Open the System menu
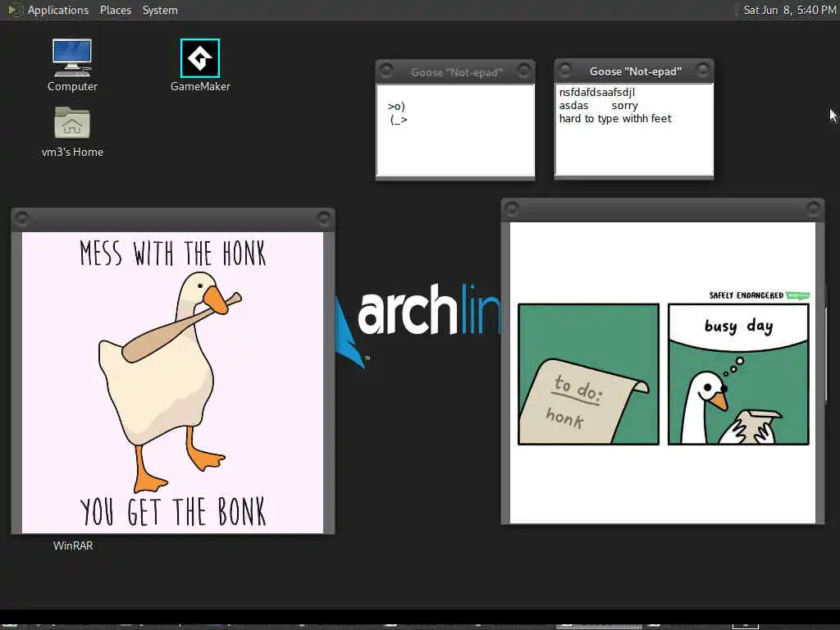Image resolution: width=840 pixels, height=630 pixels. coord(160,10)
